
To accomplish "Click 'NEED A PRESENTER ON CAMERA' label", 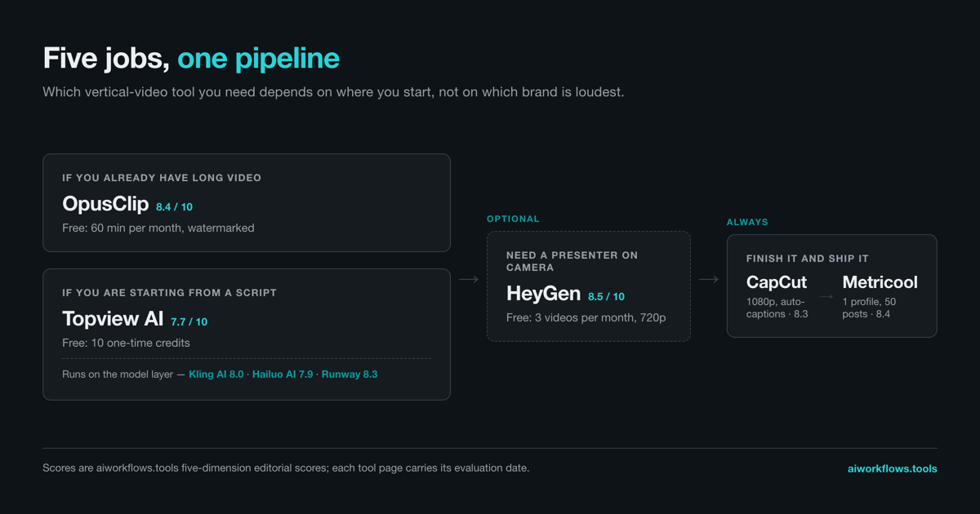I will 572,261.
